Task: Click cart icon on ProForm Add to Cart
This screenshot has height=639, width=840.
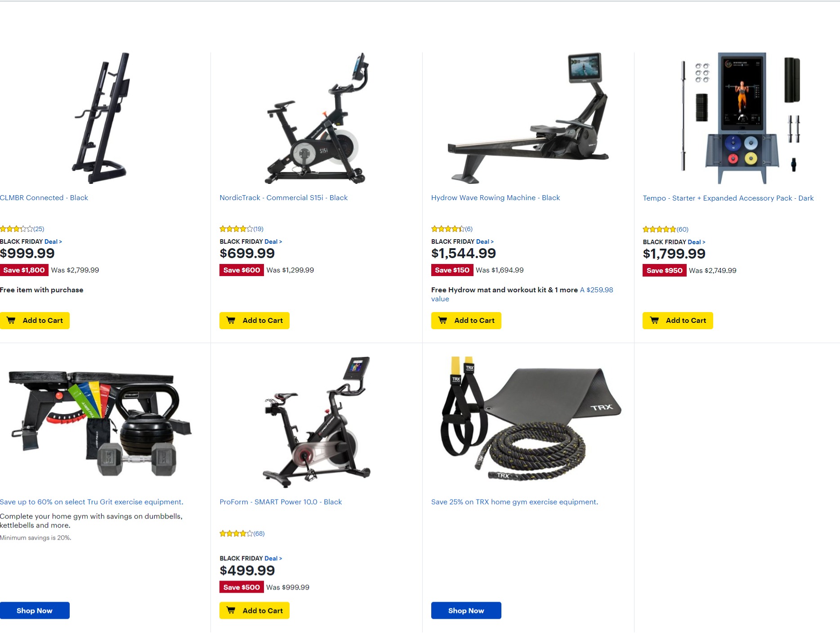Action: click(x=231, y=611)
